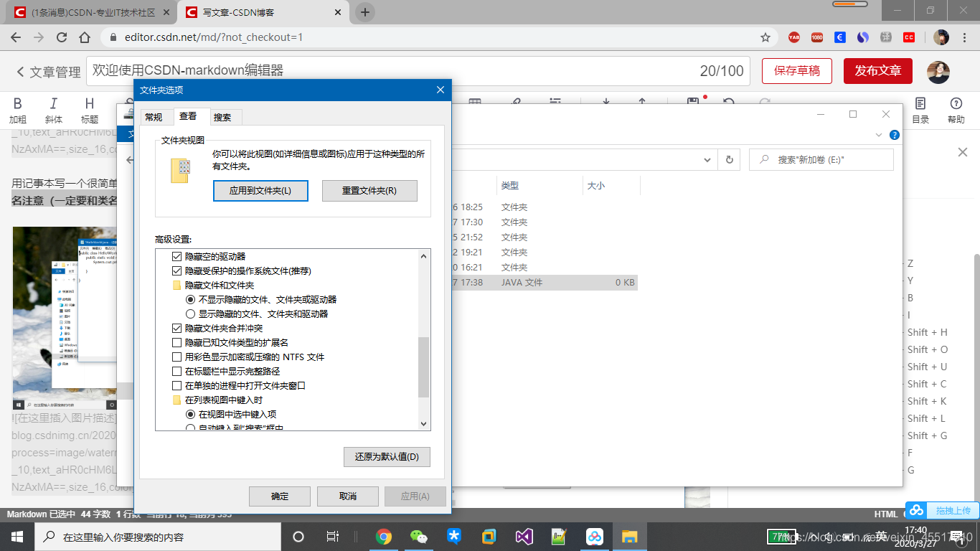The height and width of the screenshot is (551, 980).
Task: Expand the Explorer ribbon chevron
Action: (880, 135)
